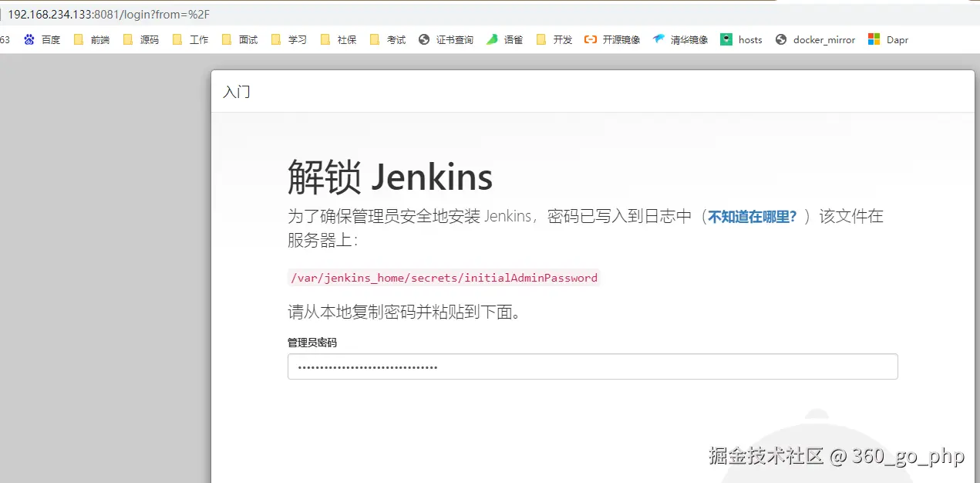The image size is (980, 483).
Task: Open the 证书查询 bookmark
Action: (x=446, y=39)
